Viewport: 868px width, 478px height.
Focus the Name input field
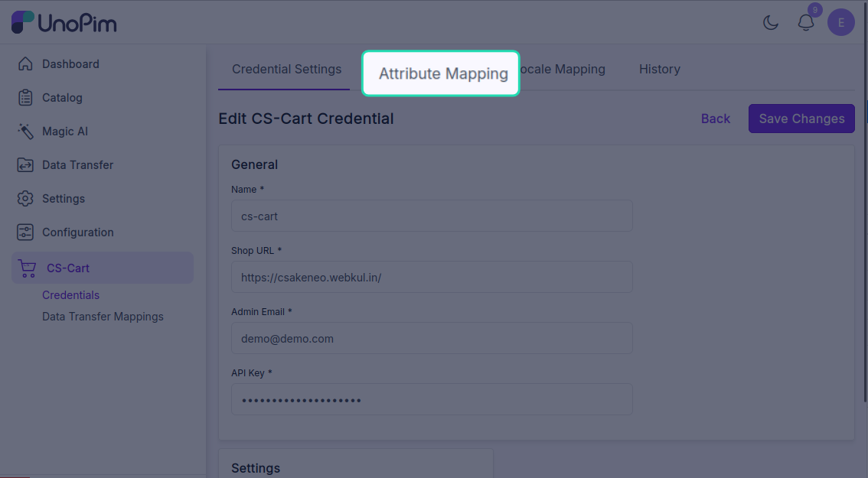(x=432, y=216)
